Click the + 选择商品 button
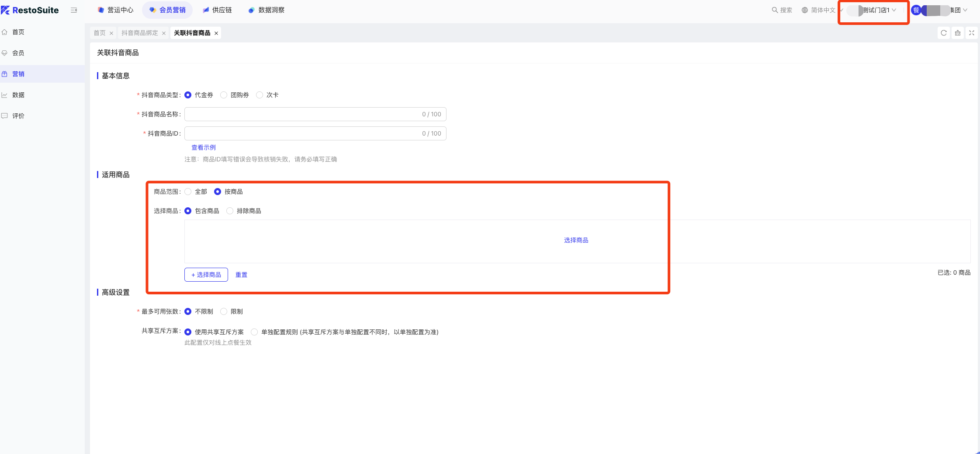The image size is (980, 454). pos(206,275)
